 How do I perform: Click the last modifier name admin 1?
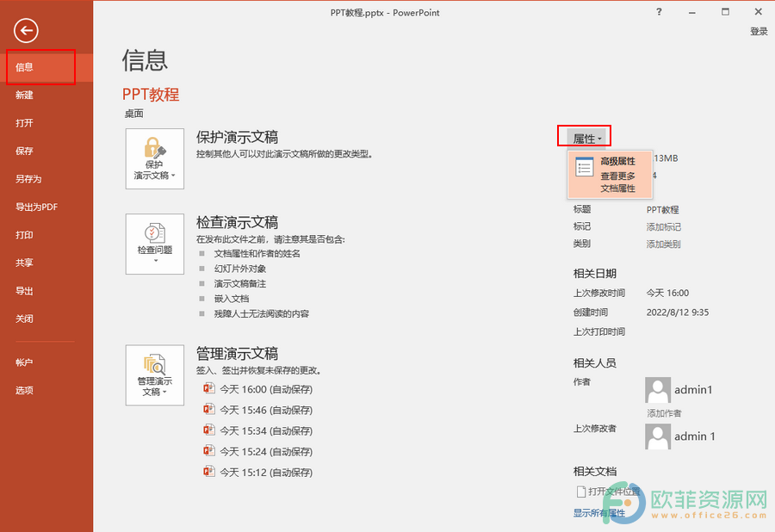pyautogui.click(x=694, y=436)
